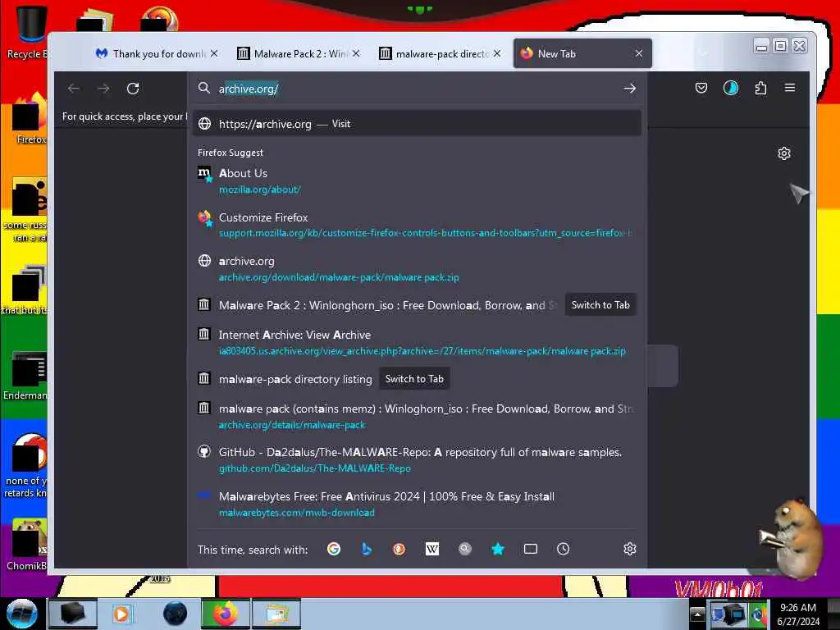Open Firefox from the Windows taskbar

tap(225, 614)
